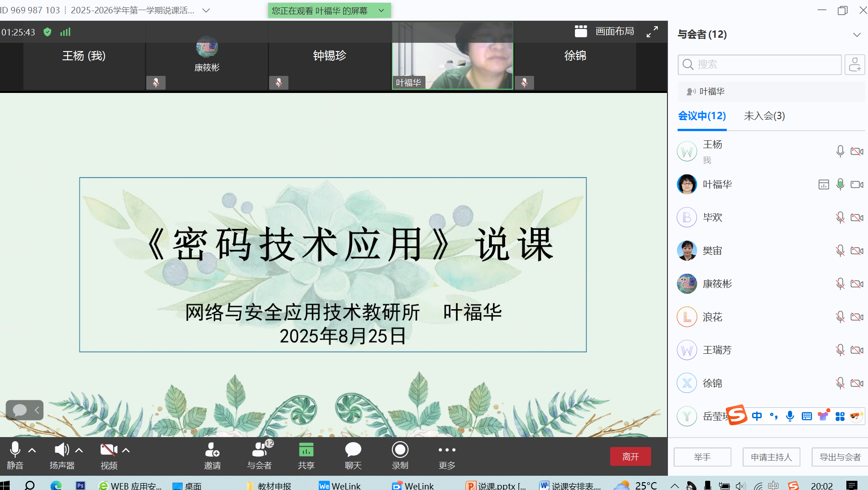The width and height of the screenshot is (868, 490).
Task: Click the add-contact icon beside search box
Action: pos(855,64)
